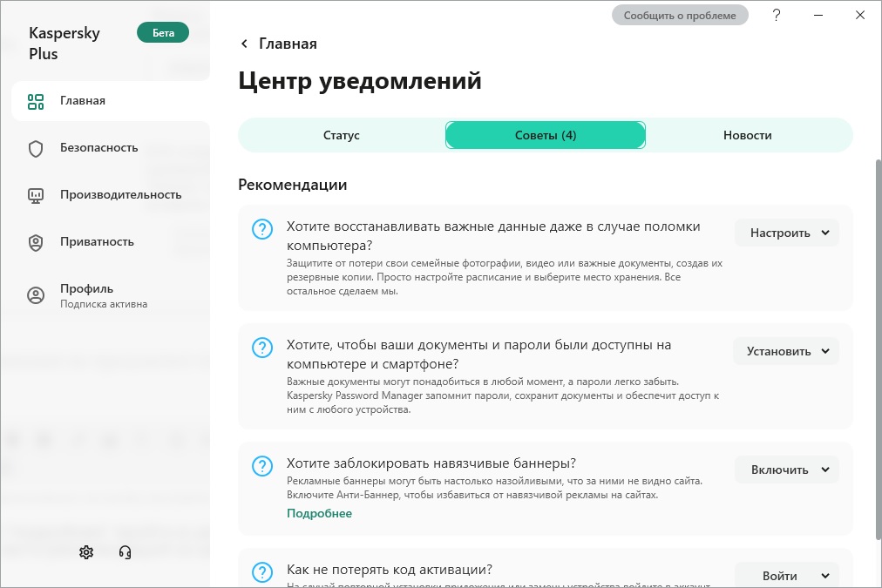This screenshot has height=588, width=882.
Task: Click the 'Важные документы могут понадобиться' description
Action: click(503, 395)
